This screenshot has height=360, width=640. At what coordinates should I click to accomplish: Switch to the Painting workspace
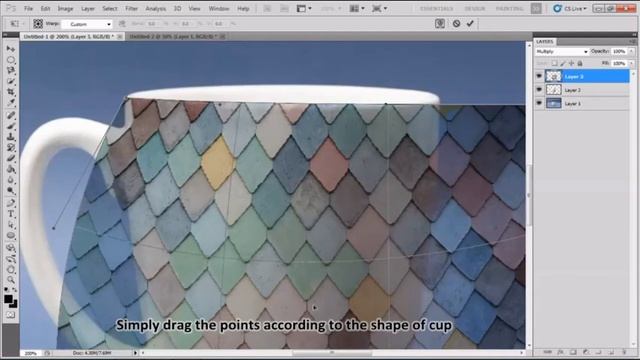click(x=509, y=9)
